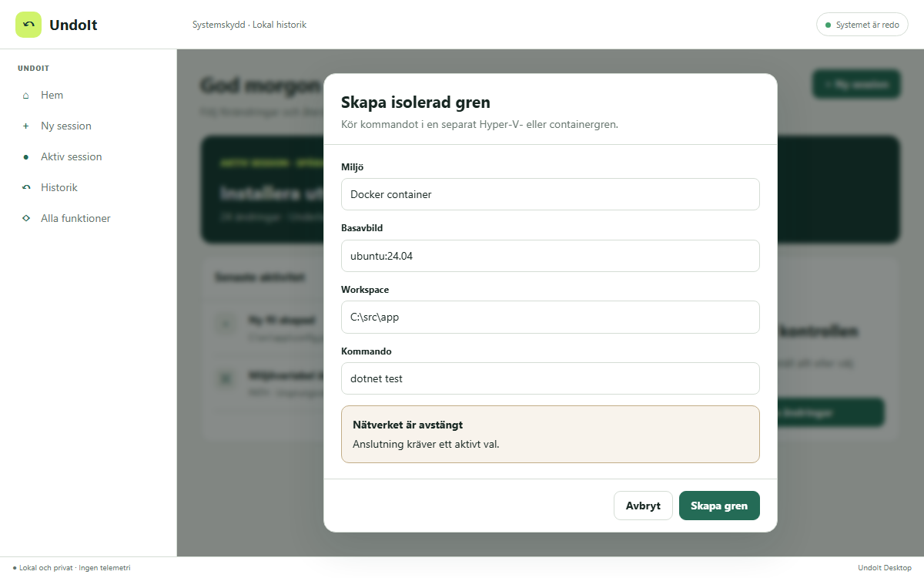This screenshot has height=578, width=924.
Task: Click the Systemskydd · Lokal historik header text
Action: [249, 25]
